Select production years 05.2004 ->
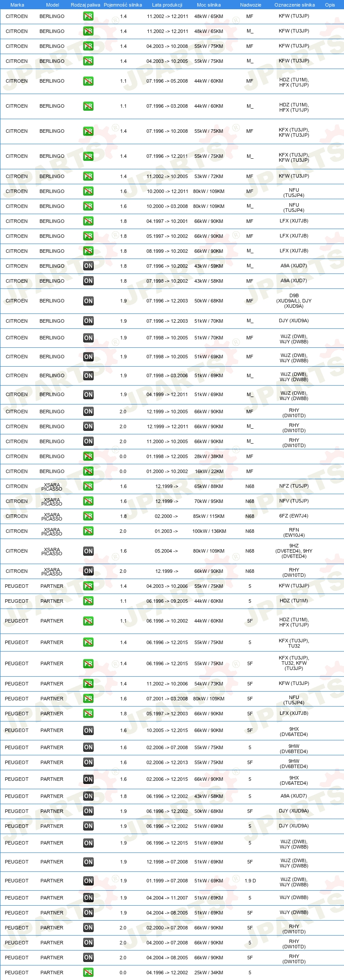Viewport: 344px width, 980px height. coord(166,551)
